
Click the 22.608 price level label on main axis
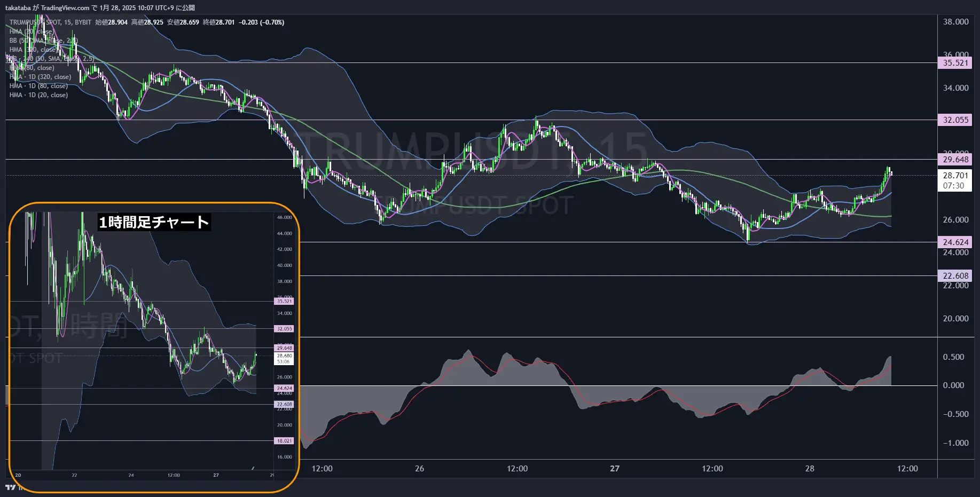955,276
